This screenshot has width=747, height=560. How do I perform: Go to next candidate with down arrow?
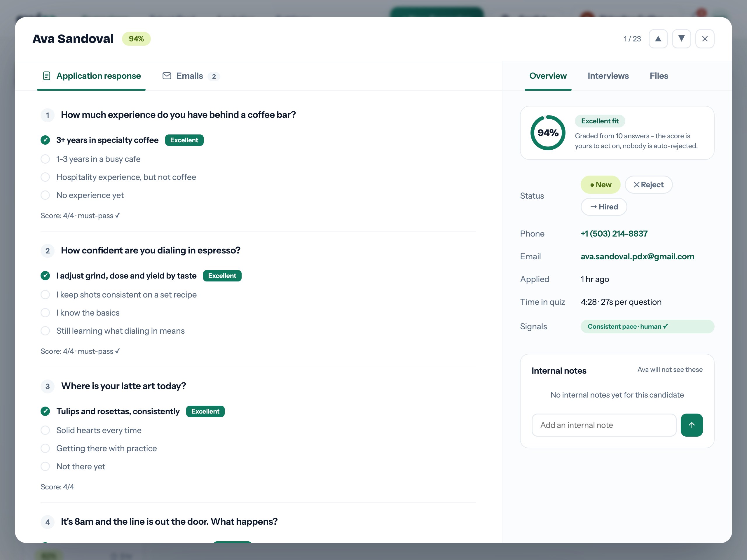point(681,39)
